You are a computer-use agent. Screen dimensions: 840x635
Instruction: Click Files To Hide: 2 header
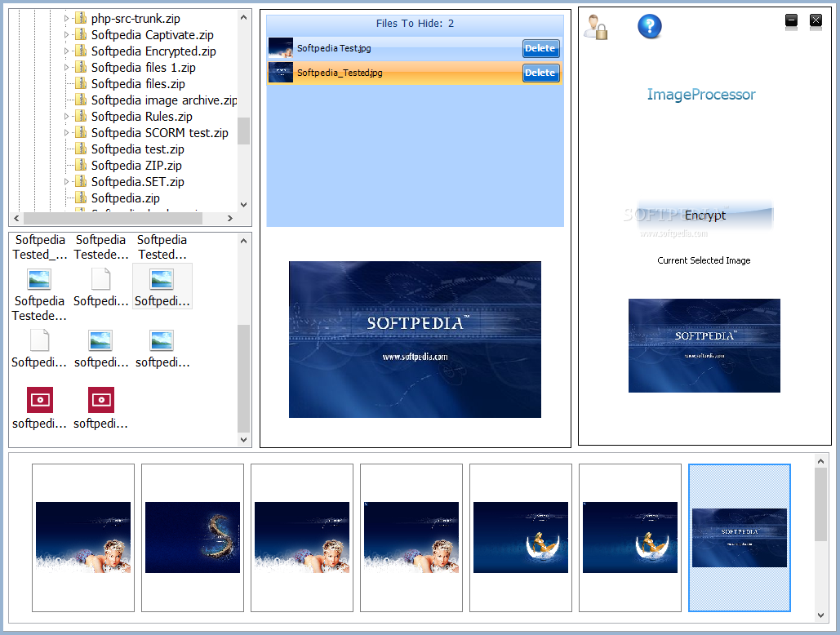pos(415,24)
